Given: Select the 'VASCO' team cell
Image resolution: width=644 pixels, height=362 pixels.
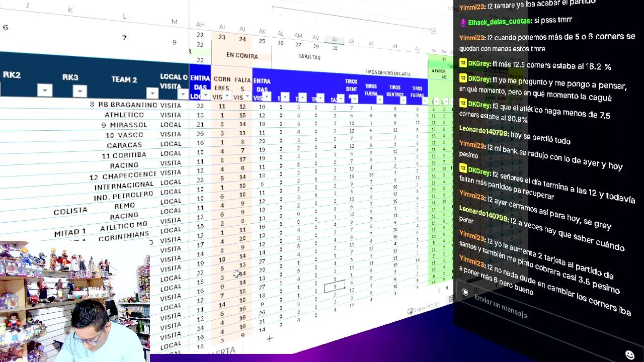Looking at the screenshot, I should coord(131,135).
